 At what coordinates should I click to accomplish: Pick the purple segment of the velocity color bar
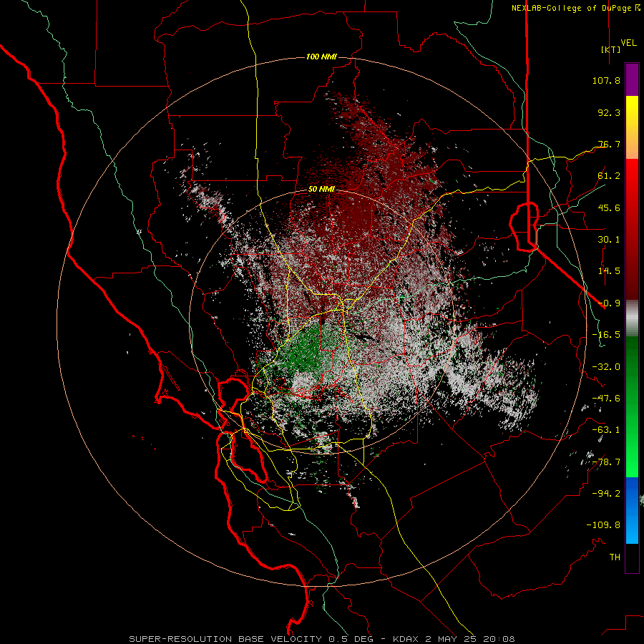tap(632, 79)
